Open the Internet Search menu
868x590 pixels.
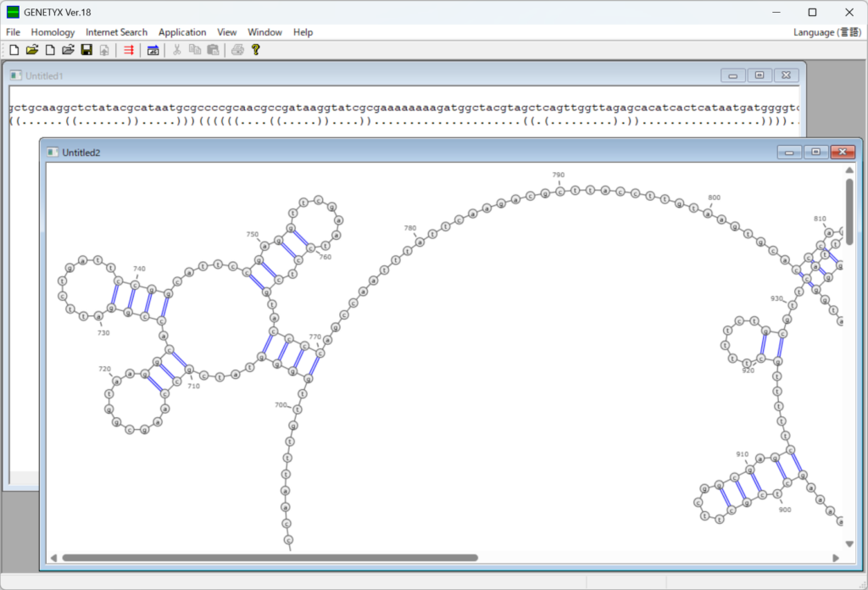[116, 32]
